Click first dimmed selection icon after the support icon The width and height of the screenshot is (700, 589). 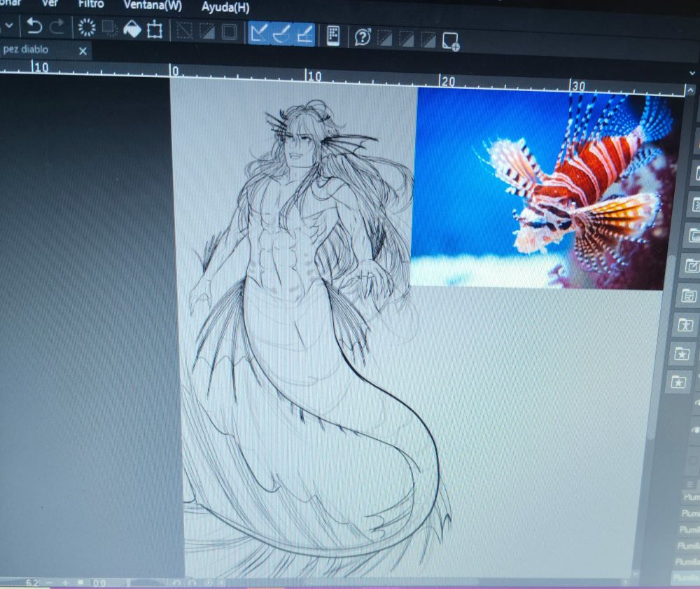click(385, 38)
